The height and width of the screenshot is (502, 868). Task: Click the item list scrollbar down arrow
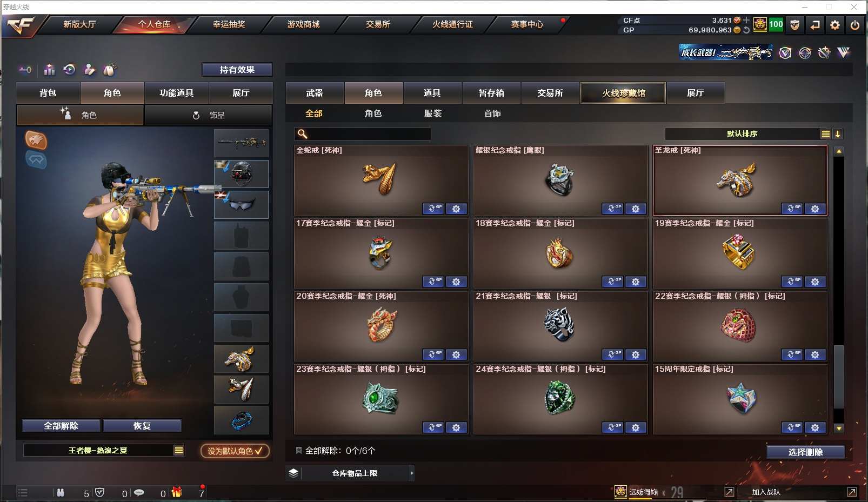tap(839, 429)
